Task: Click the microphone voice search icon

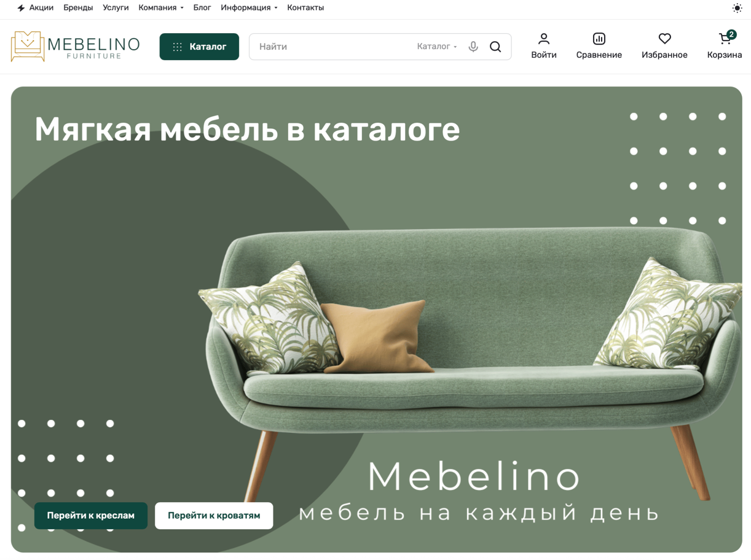Action: [473, 47]
